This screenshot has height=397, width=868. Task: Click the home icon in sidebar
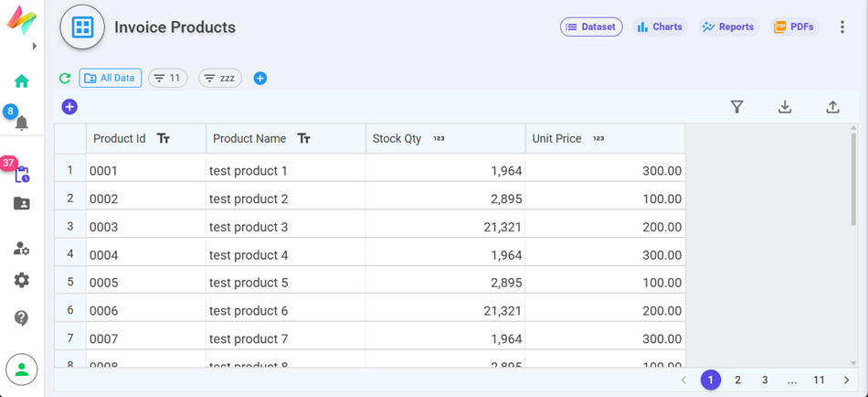22,81
